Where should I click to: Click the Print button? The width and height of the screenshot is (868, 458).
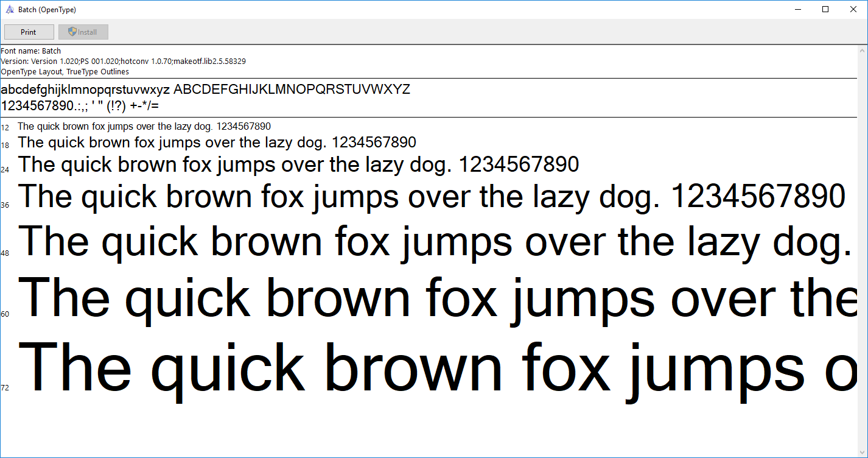click(29, 32)
